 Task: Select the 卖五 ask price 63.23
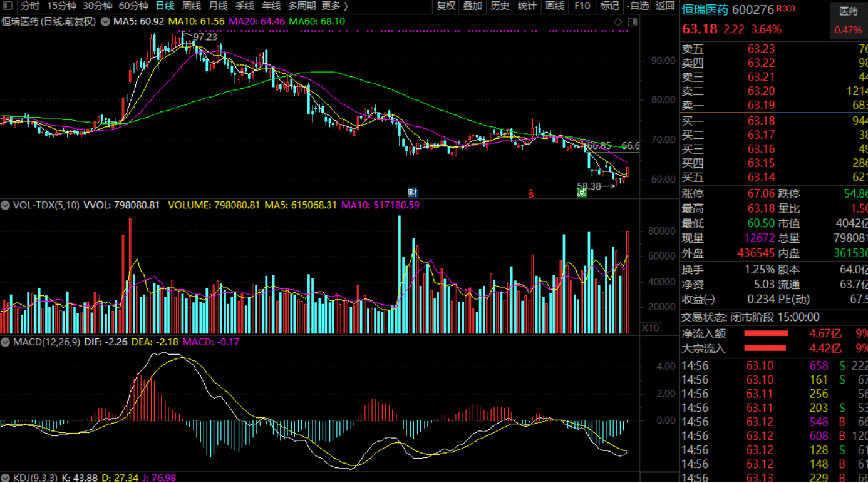(761, 49)
